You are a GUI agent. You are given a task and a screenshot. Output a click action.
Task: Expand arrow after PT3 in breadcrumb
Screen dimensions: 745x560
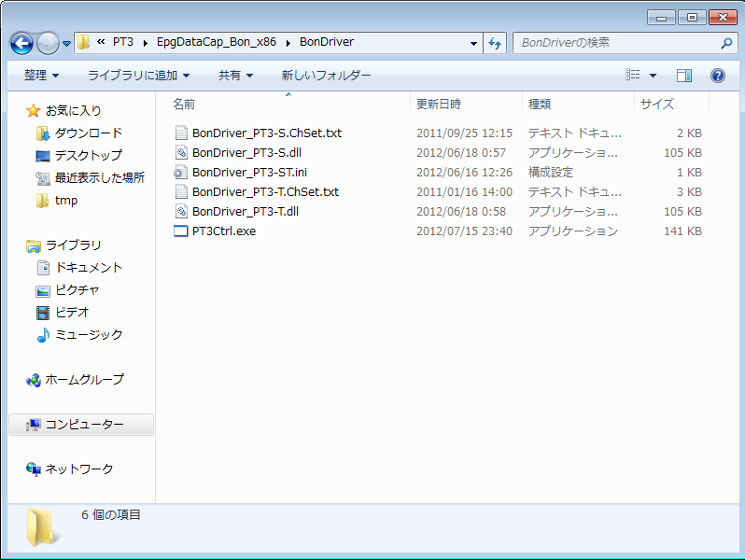tap(146, 43)
